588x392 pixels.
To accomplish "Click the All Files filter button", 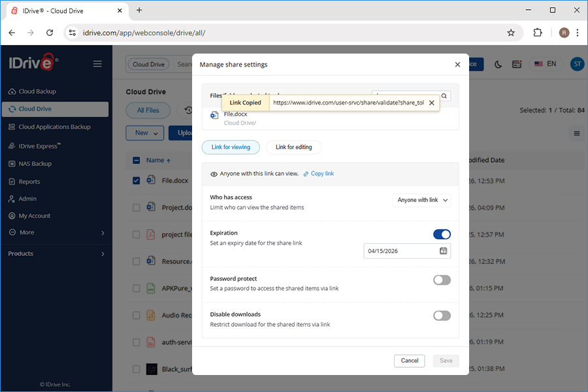I will click(148, 110).
